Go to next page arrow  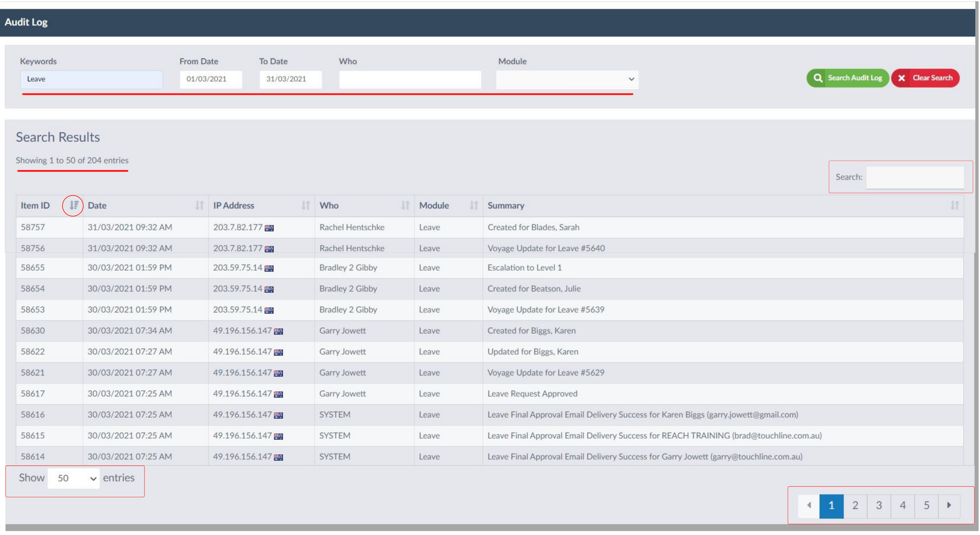(949, 505)
